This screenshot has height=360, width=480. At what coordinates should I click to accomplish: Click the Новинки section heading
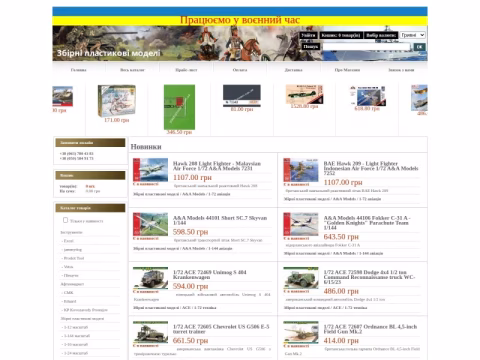(x=146, y=147)
